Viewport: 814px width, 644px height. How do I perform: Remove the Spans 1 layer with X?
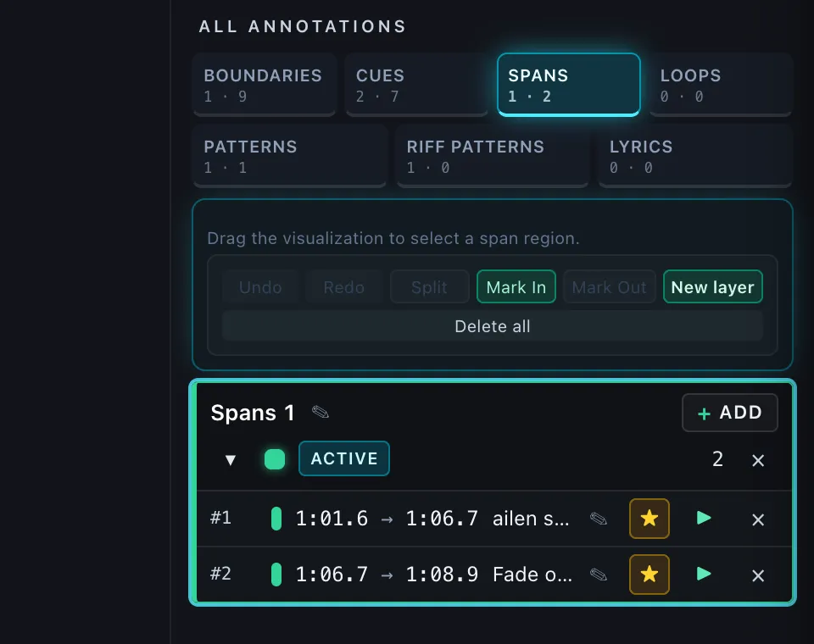[758, 460]
